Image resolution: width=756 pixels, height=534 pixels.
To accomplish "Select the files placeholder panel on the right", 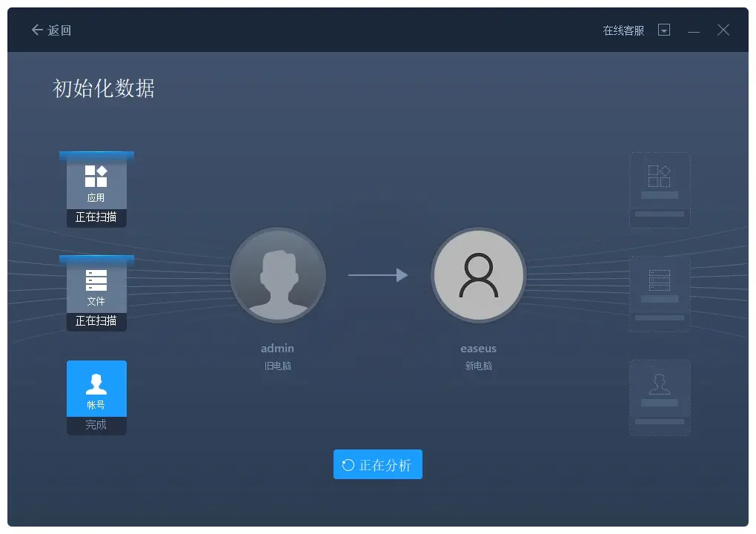I will [x=660, y=293].
